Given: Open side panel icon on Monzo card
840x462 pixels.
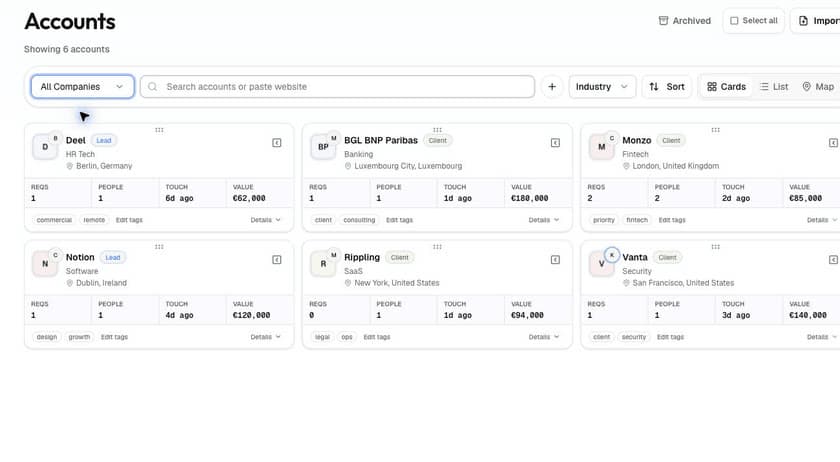Looking at the screenshot, I should pos(833,143).
